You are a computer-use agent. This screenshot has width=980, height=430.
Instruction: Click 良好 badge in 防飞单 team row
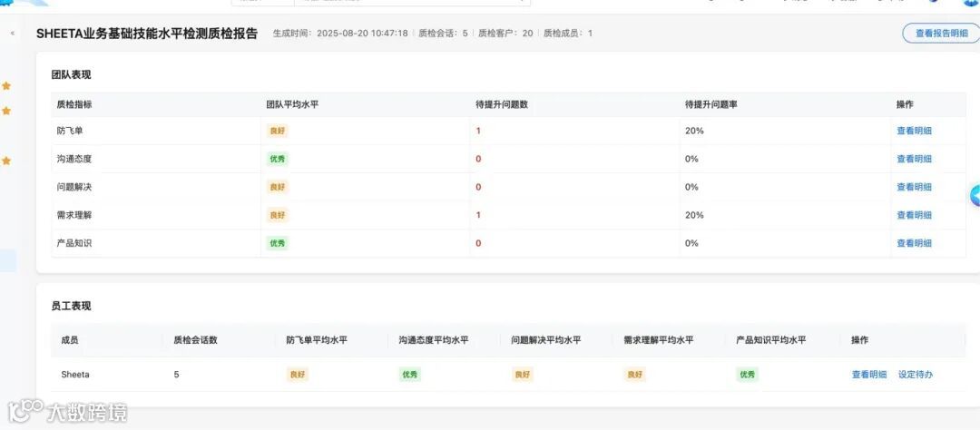click(x=278, y=131)
